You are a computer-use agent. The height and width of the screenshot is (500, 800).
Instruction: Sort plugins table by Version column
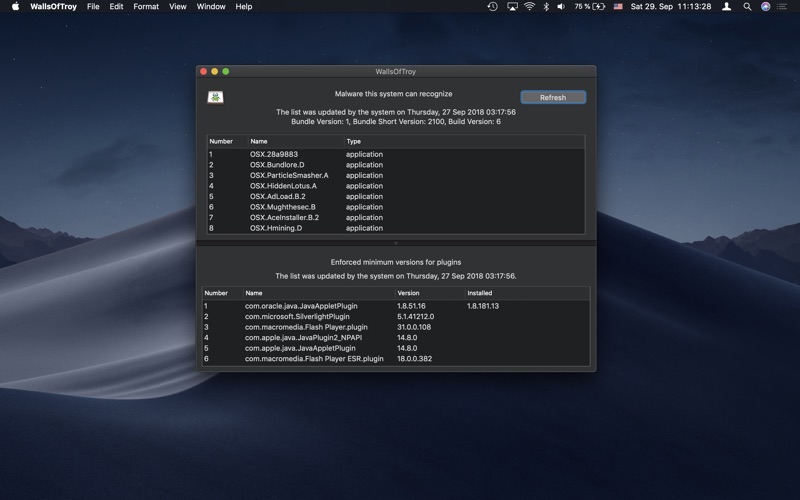(x=430, y=293)
